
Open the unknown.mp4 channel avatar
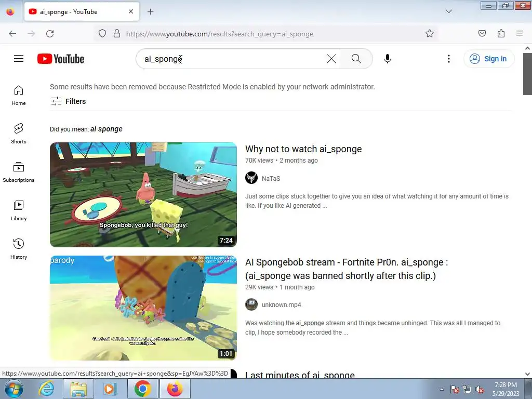point(251,304)
